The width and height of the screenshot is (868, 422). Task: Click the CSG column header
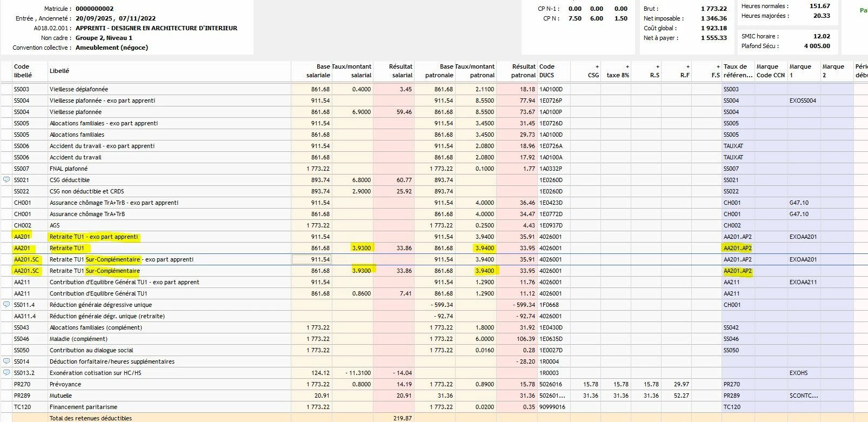(x=586, y=71)
